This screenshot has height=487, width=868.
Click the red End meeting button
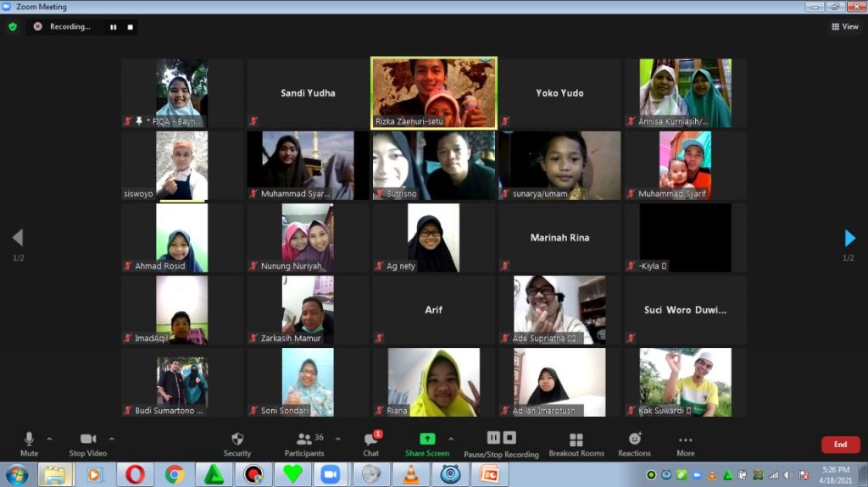point(840,445)
